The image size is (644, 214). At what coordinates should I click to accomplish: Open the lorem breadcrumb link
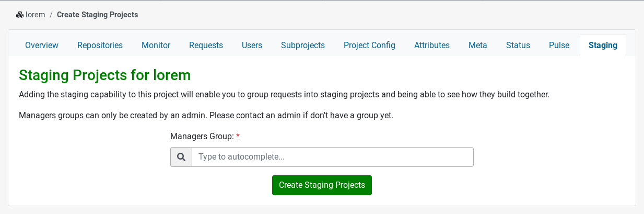(35, 15)
